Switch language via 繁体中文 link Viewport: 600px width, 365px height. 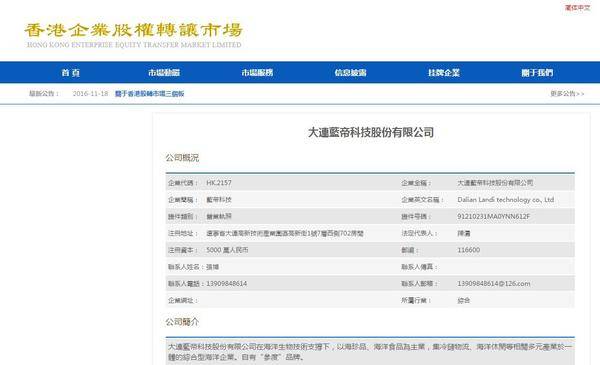pyautogui.click(x=577, y=8)
